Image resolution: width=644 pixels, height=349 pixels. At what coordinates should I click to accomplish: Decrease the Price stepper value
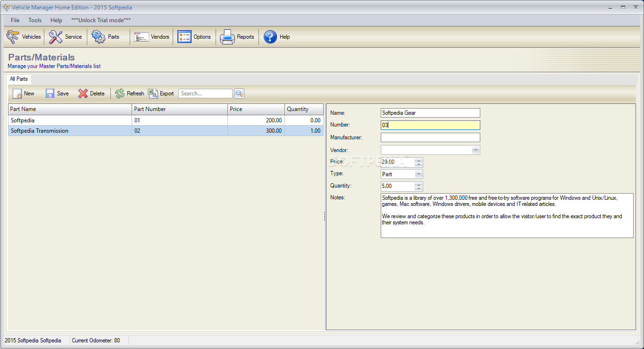(x=418, y=164)
